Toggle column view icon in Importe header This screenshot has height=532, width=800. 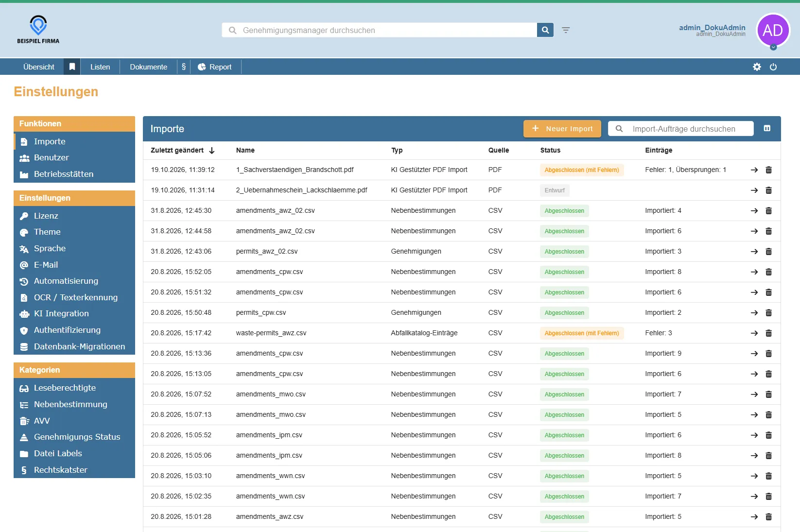pyautogui.click(x=767, y=128)
